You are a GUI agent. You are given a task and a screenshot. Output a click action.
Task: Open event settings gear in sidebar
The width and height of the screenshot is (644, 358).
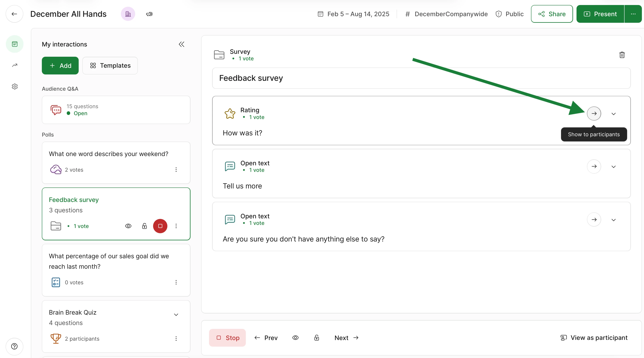(15, 87)
